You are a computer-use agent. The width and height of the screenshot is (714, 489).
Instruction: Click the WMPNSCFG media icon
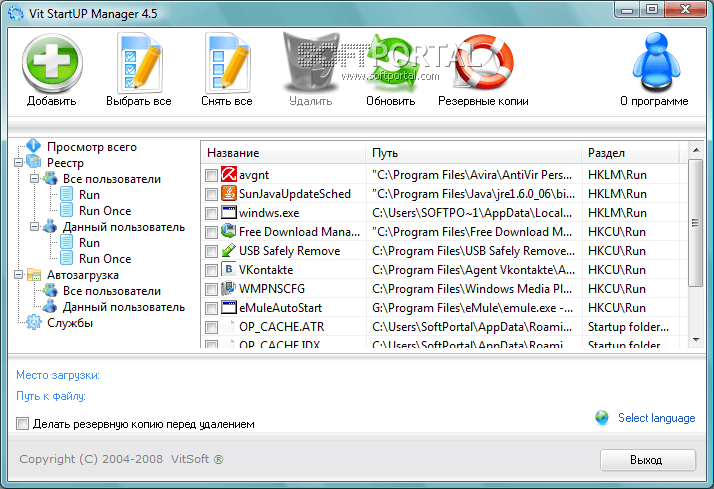(229, 288)
